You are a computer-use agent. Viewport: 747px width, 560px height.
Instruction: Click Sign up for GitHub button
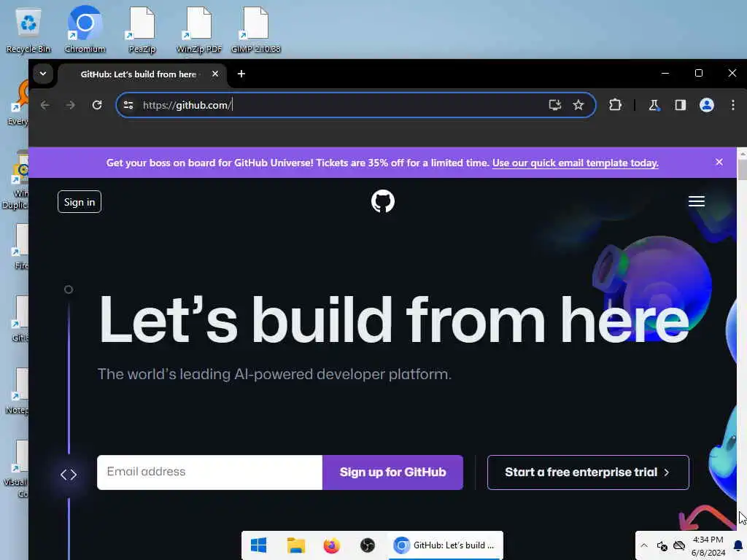click(392, 472)
